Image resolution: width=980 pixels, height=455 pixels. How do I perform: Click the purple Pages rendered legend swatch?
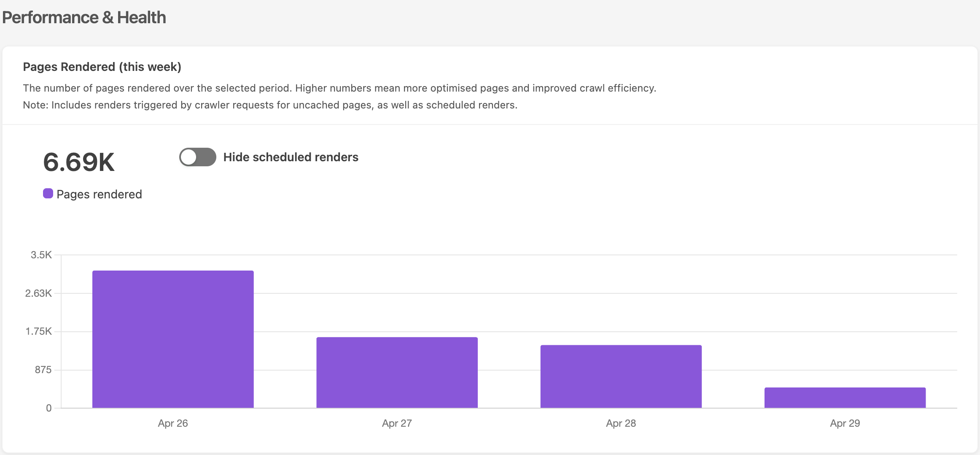48,194
